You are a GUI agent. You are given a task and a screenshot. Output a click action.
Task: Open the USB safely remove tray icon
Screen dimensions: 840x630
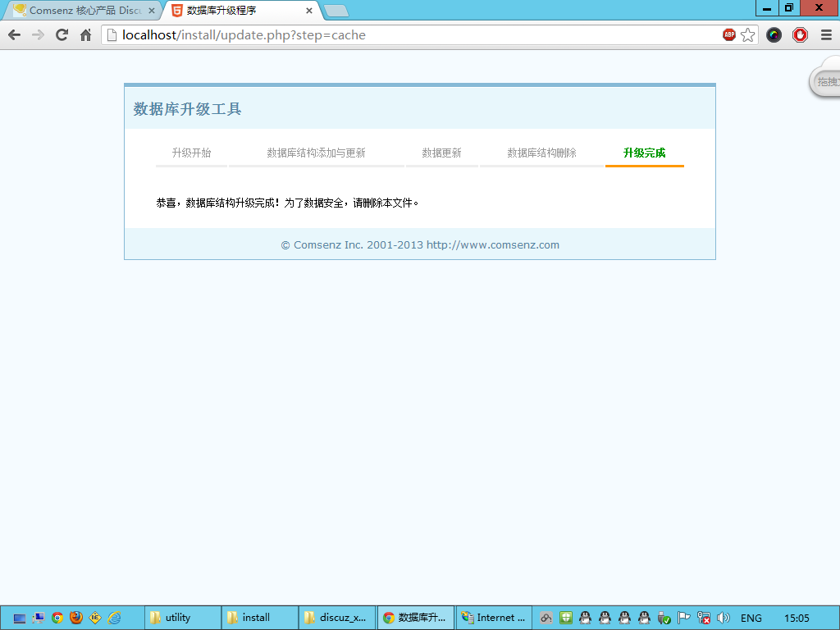[x=664, y=618]
